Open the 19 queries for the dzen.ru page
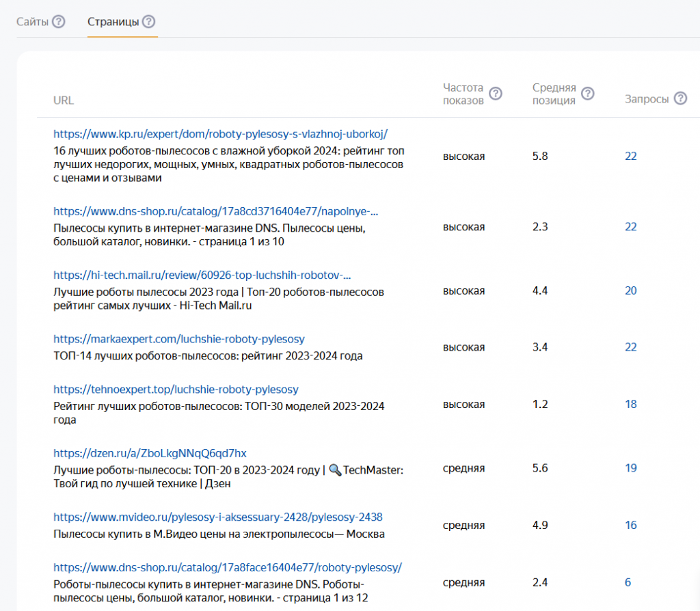 coord(631,467)
